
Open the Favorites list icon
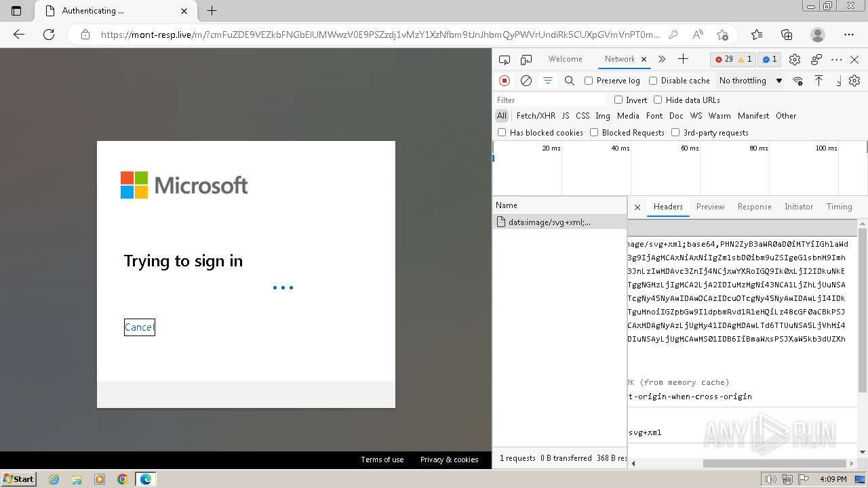click(757, 35)
